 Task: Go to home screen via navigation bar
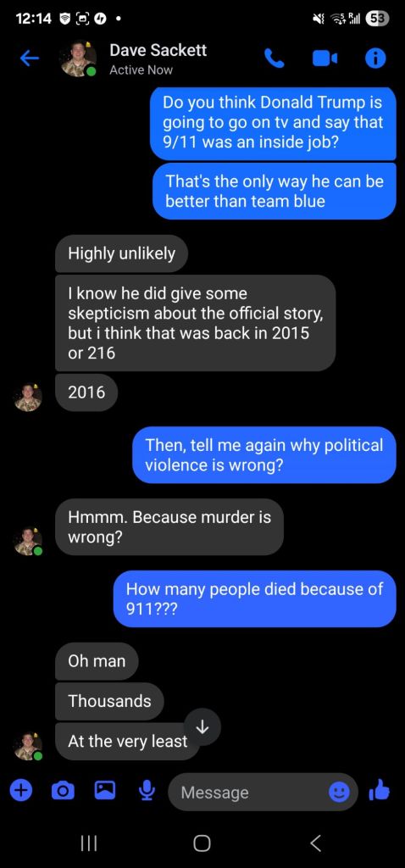[202, 843]
